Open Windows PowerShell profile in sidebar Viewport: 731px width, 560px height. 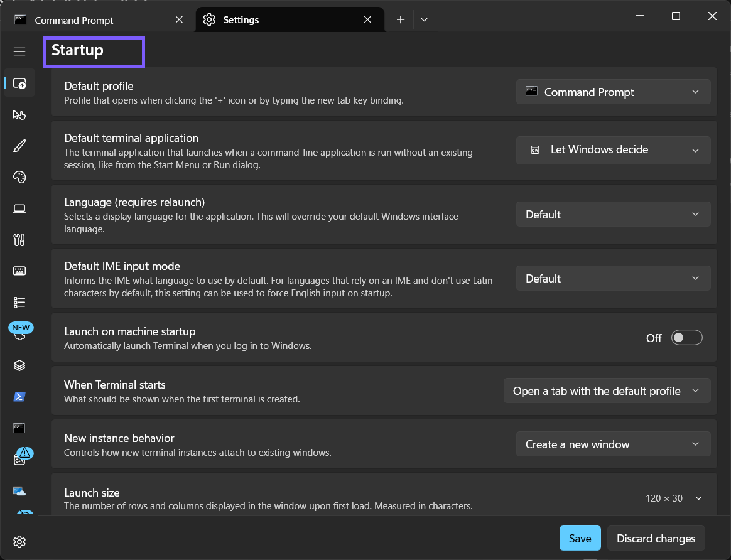pos(19,397)
